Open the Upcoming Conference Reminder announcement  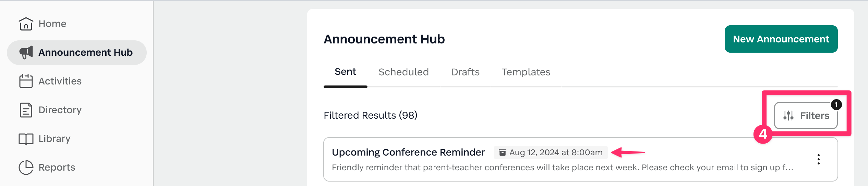(x=408, y=152)
